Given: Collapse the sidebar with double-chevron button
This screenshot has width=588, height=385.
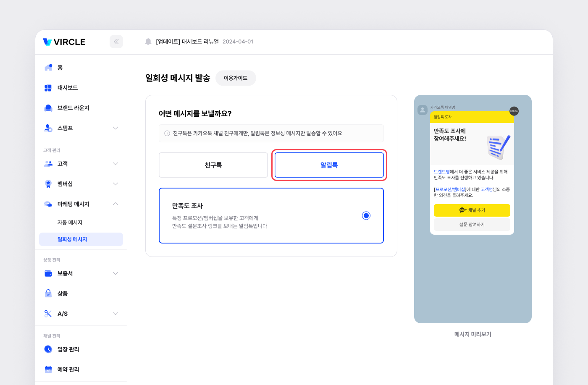Looking at the screenshot, I should 116,42.
